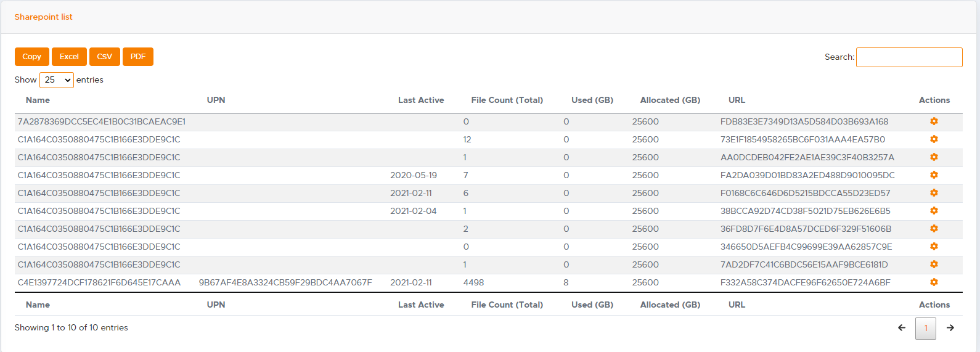Click gear icon for F332A58C374DACFE96F62650E724A6BF
The width and height of the screenshot is (980, 352).
pyautogui.click(x=934, y=282)
